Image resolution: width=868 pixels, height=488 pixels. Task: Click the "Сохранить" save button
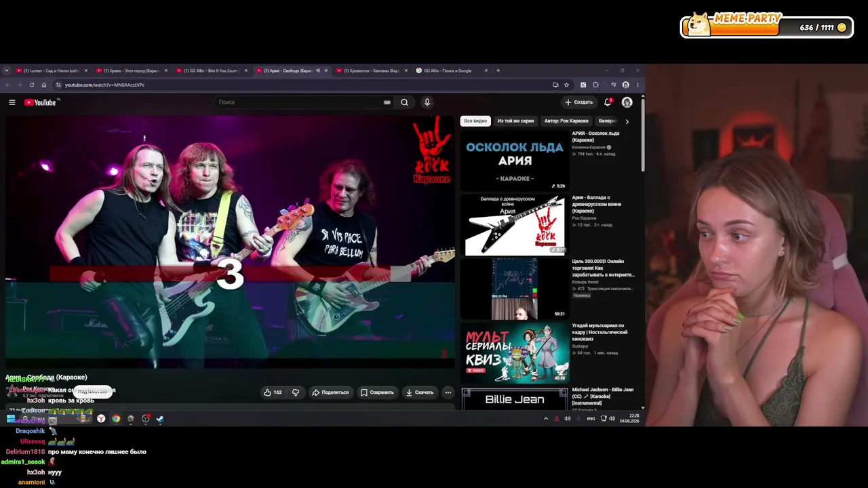[x=377, y=392]
